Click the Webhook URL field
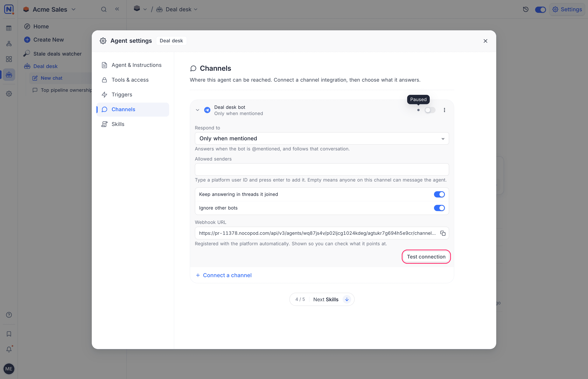 322,233
